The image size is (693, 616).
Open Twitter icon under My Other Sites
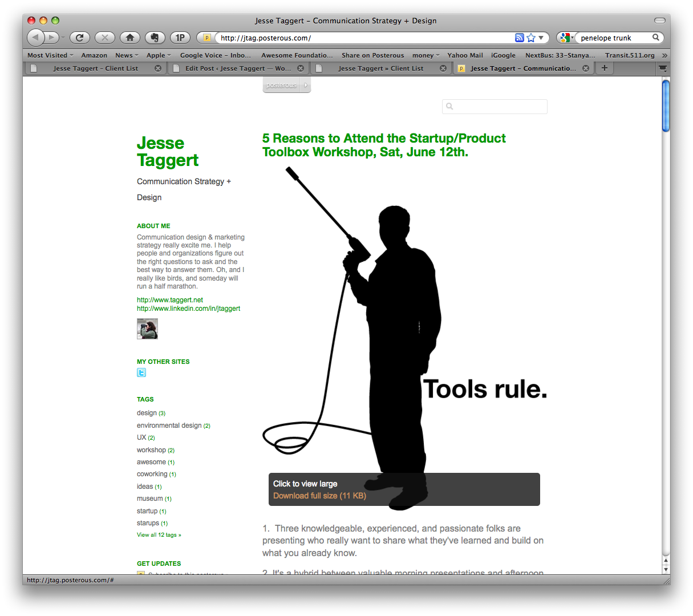pyautogui.click(x=141, y=372)
